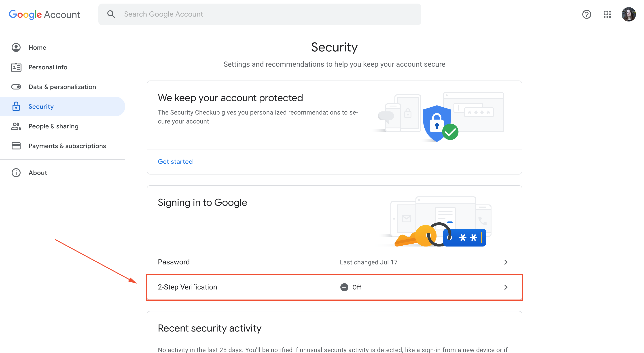The image size is (644, 353).
Task: Open the Password setting row
Action: (x=334, y=262)
